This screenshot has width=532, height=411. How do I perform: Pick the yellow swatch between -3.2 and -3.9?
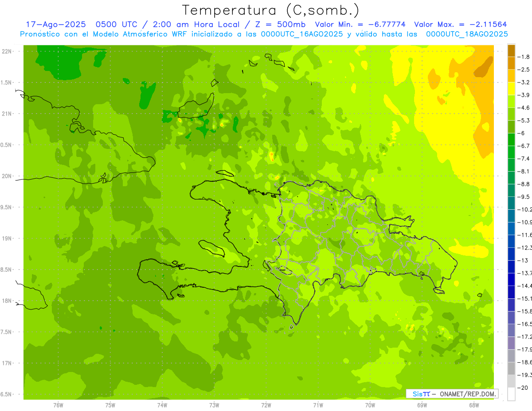pyautogui.click(x=511, y=89)
